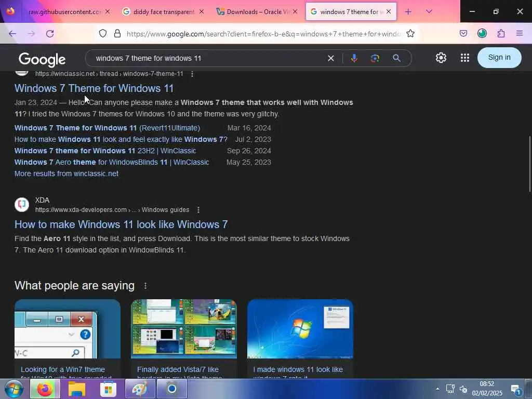Open the notification center icon
The width and height of the screenshot is (532, 399).
(x=516, y=390)
